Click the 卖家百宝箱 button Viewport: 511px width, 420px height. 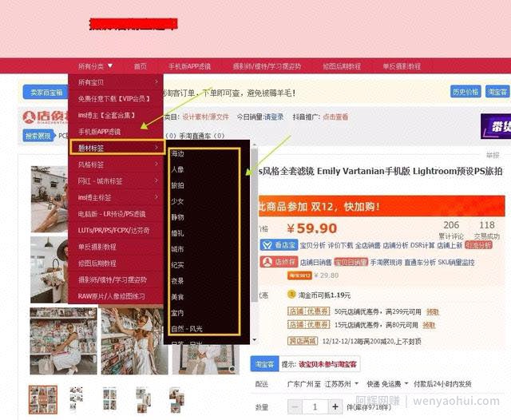point(46,93)
